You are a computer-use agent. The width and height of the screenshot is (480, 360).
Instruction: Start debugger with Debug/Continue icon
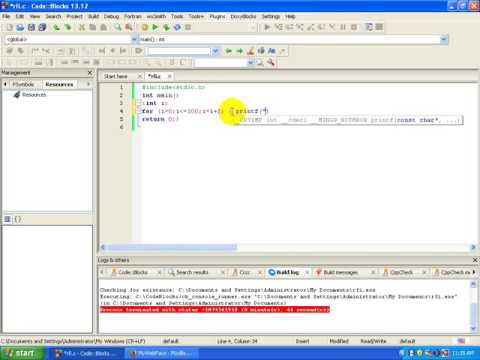click(x=267, y=27)
